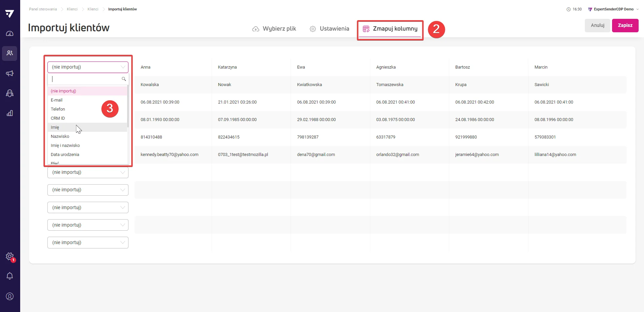644x312 pixels.
Task: Select the Imię option in dropdown list
Action: coord(55,127)
